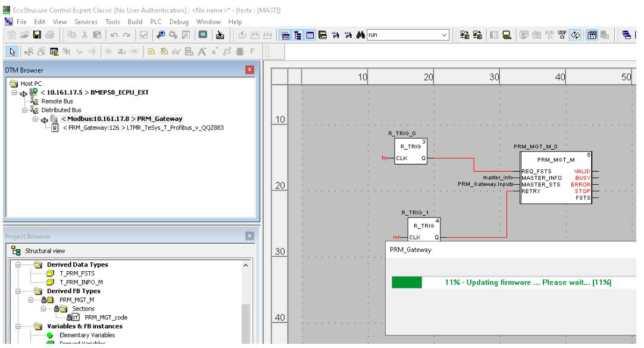
Task: Click the Cut scissors icon
Action: [85, 35]
